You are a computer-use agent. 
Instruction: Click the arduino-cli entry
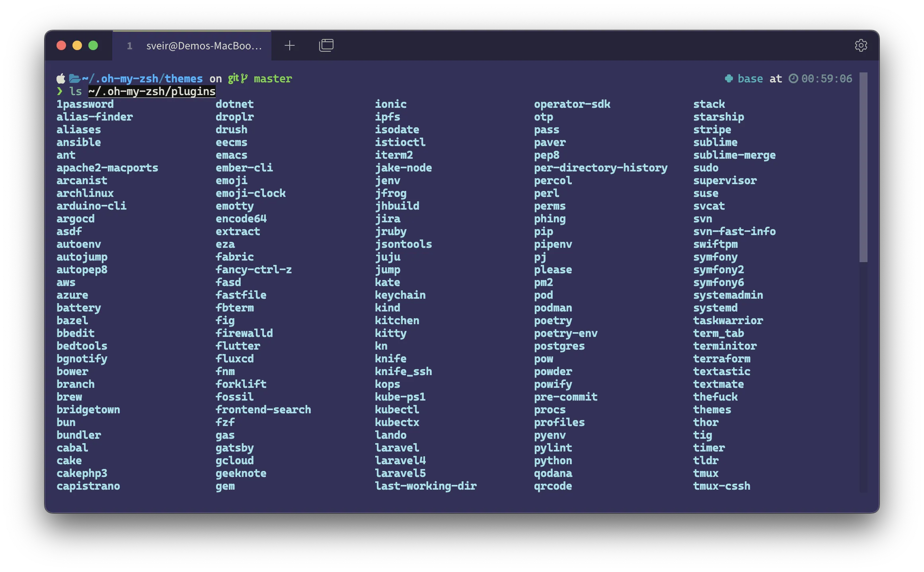[x=92, y=206]
